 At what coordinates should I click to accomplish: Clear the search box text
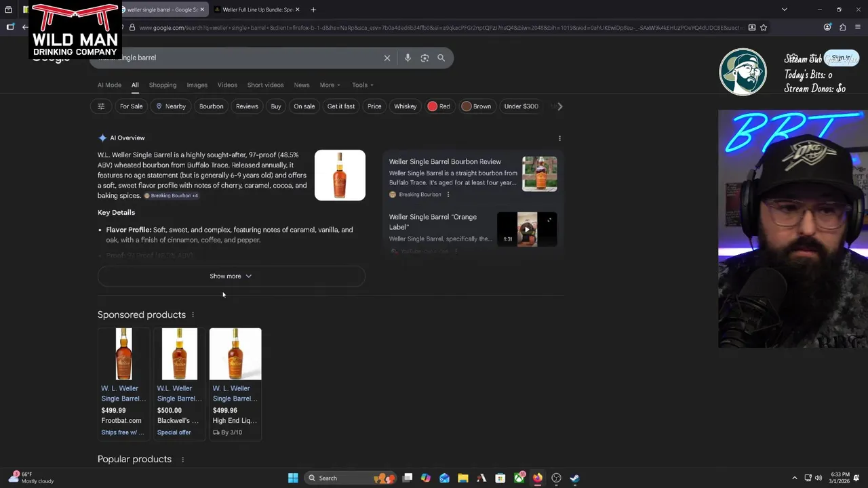pyautogui.click(x=387, y=58)
